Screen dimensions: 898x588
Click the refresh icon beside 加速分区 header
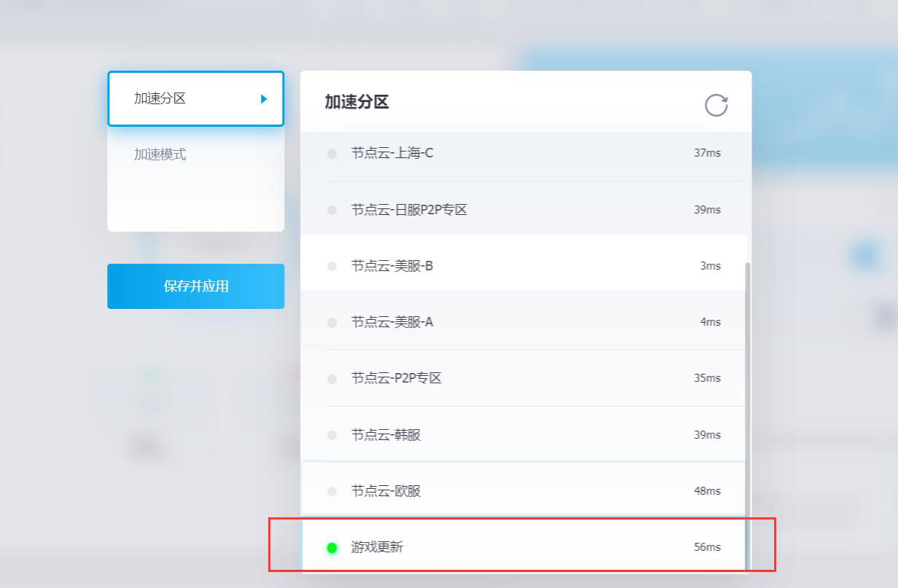coord(717,104)
